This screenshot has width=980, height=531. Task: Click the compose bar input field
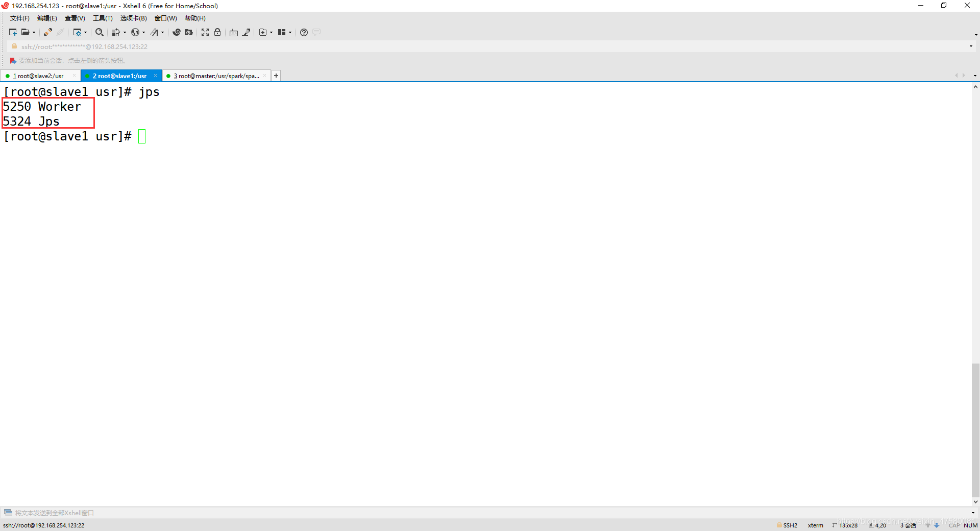[x=490, y=513]
